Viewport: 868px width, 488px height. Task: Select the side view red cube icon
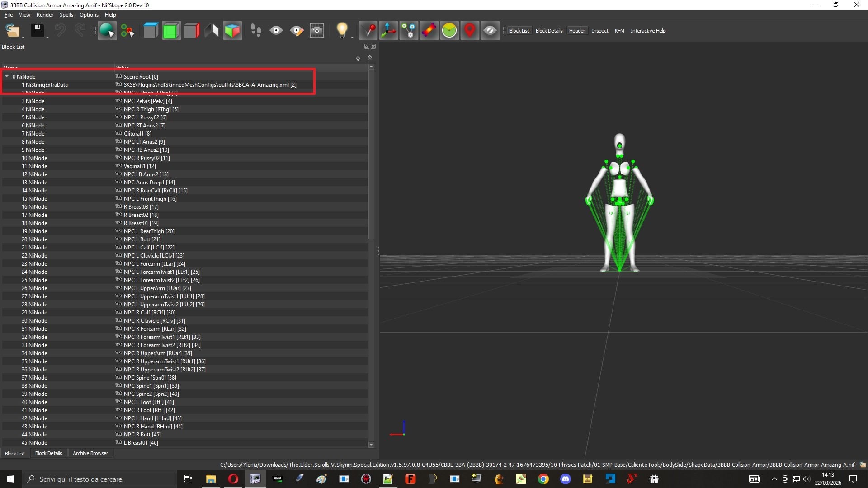click(x=191, y=31)
